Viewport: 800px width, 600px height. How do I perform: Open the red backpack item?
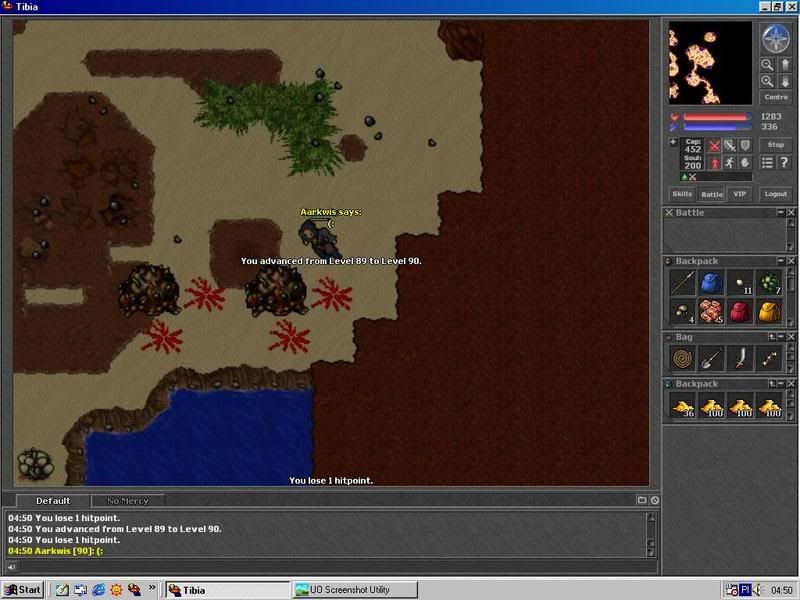740,311
